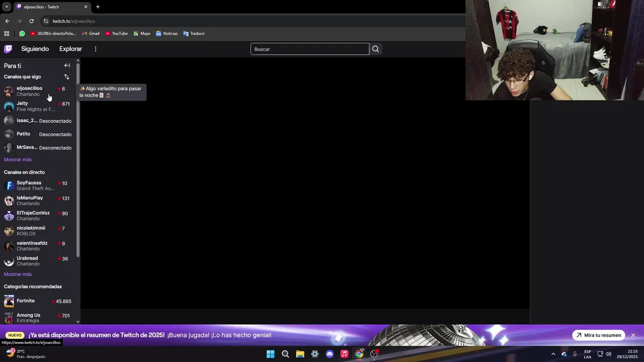
Task: Open the Gmail bookmark
Action: (x=90, y=34)
